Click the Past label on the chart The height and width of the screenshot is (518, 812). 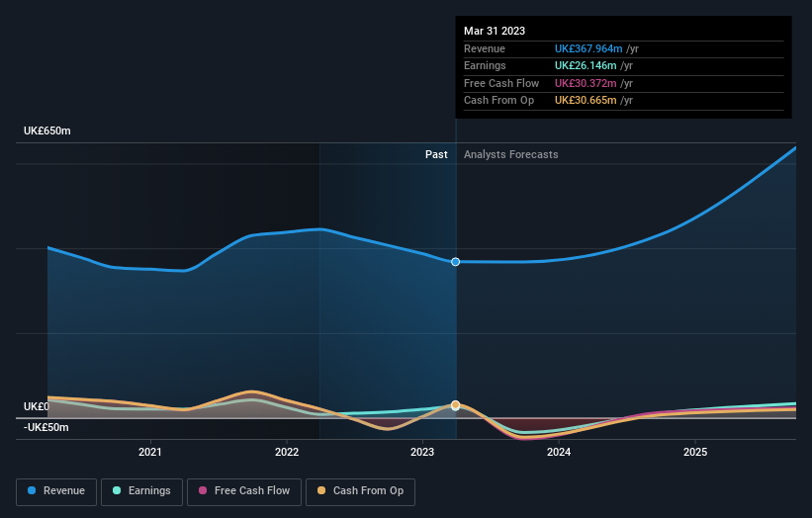pos(436,155)
